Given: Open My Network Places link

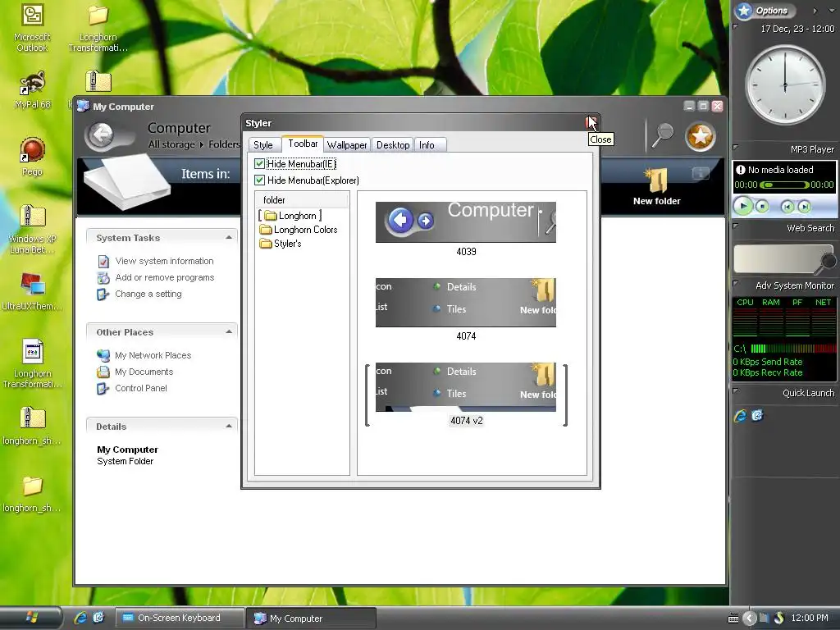Looking at the screenshot, I should point(153,355).
